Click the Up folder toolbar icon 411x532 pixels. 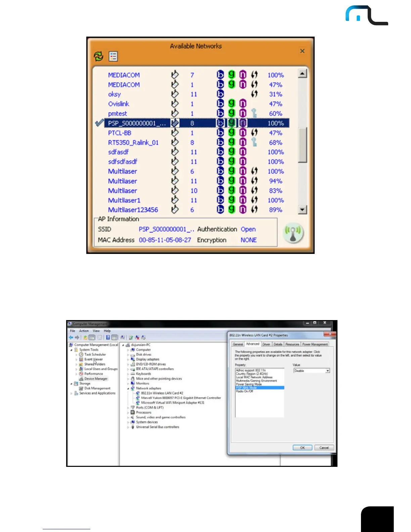click(85, 338)
